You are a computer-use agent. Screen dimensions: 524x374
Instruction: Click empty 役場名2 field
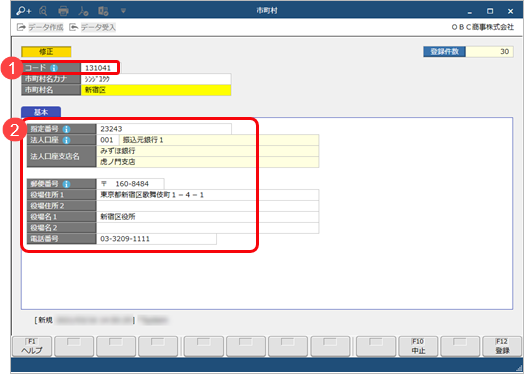coord(208,228)
